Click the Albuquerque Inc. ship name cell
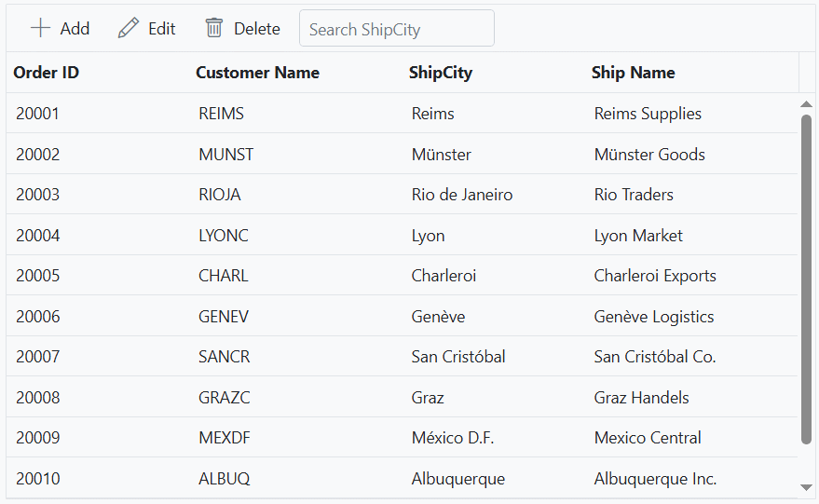The width and height of the screenshot is (819, 504). click(x=655, y=479)
